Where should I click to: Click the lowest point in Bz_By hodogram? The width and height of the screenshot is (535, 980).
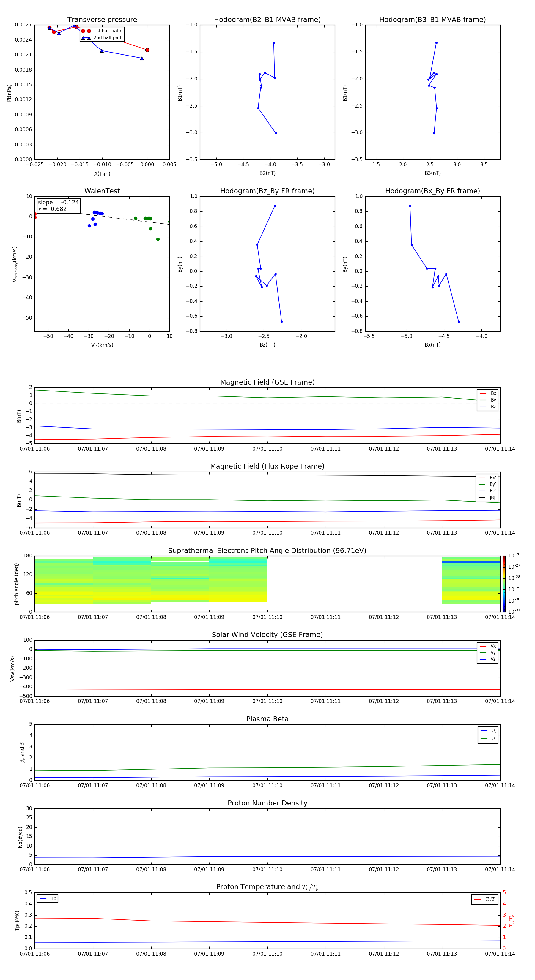pyautogui.click(x=281, y=322)
